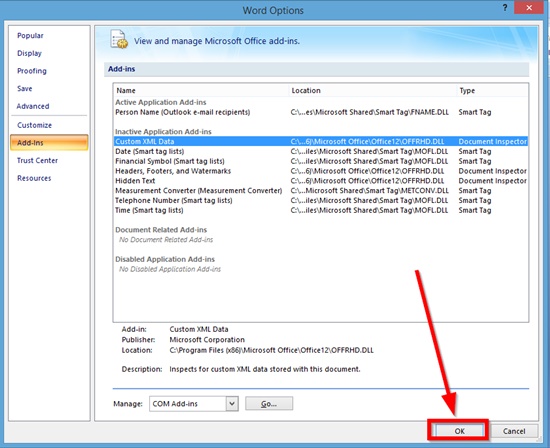Expand the Manage dropdown arrow
550x448 pixels.
(232, 403)
